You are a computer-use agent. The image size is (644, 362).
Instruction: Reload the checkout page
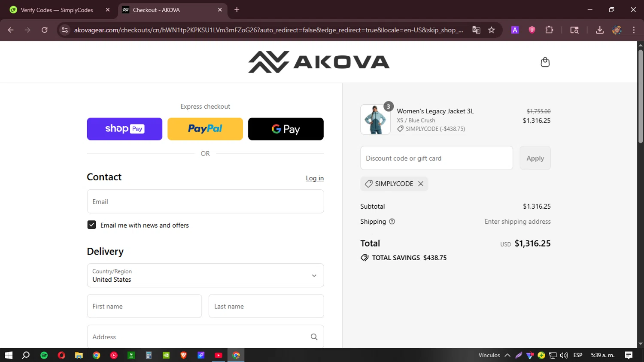point(44,30)
